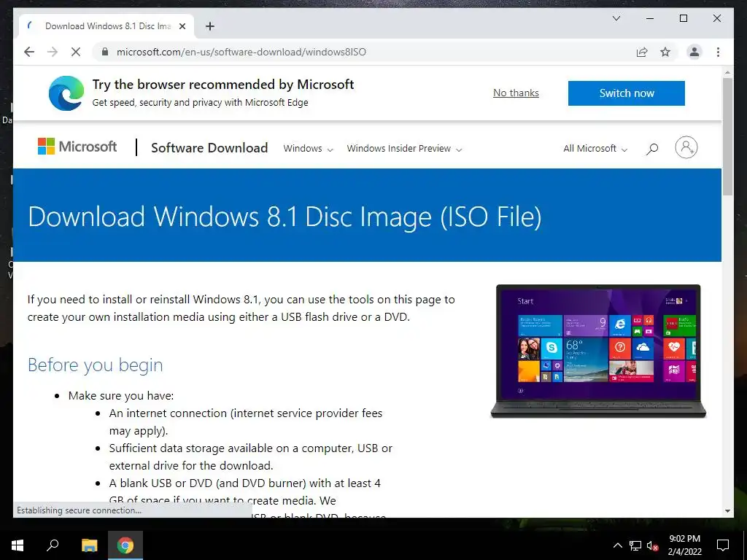Go to Microsoft home via logo
747x560 pixels.
77,146
